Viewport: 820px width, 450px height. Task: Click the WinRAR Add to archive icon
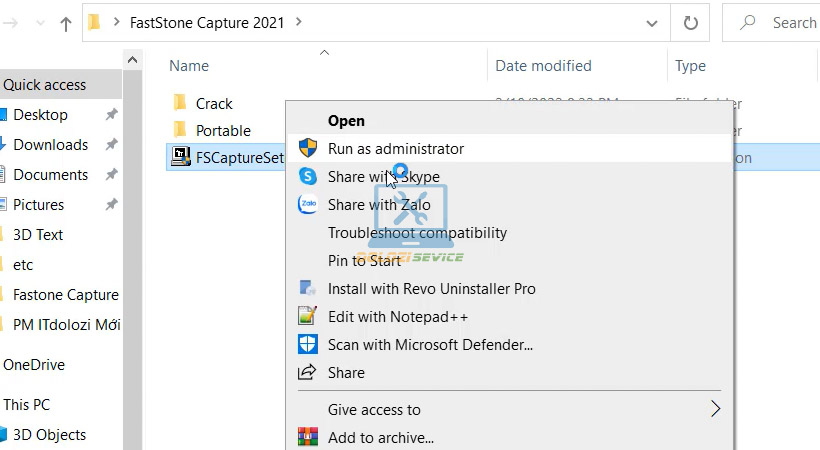coord(308,438)
